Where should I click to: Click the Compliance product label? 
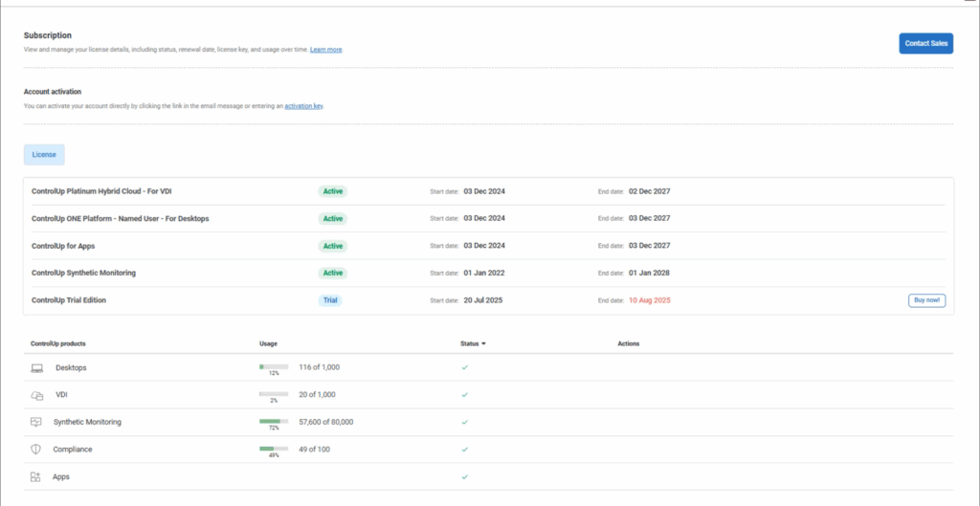(73, 450)
